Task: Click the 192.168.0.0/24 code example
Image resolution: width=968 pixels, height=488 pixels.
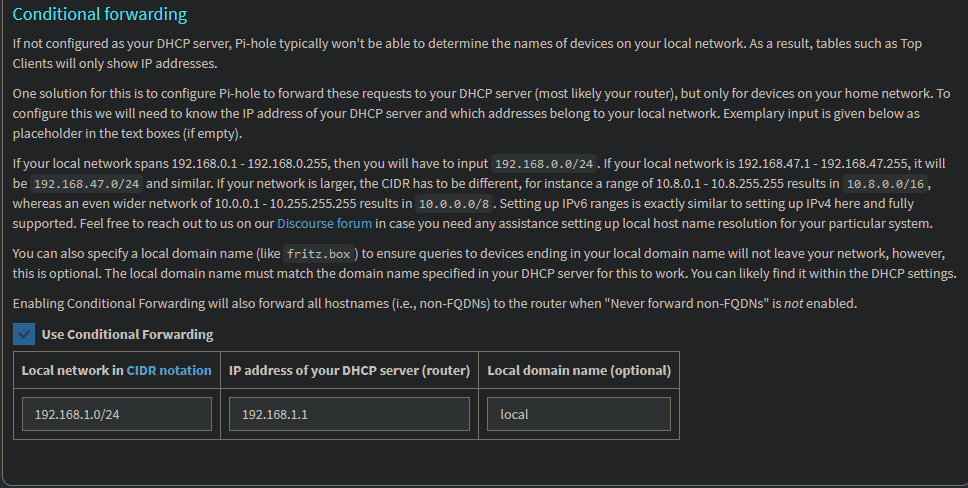Action: [x=544, y=164]
